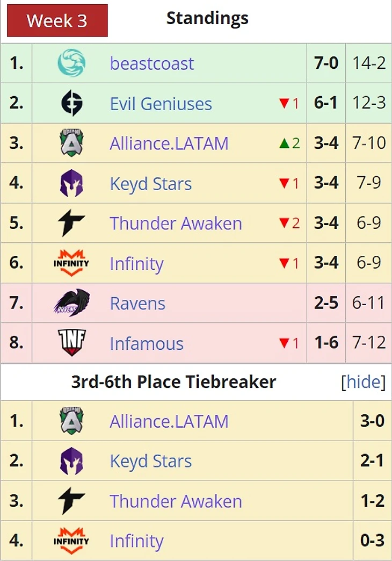This screenshot has height=561, width=392.
Task: Click Thunder Awaken logo in Tiebreaker table
Action: tap(71, 501)
